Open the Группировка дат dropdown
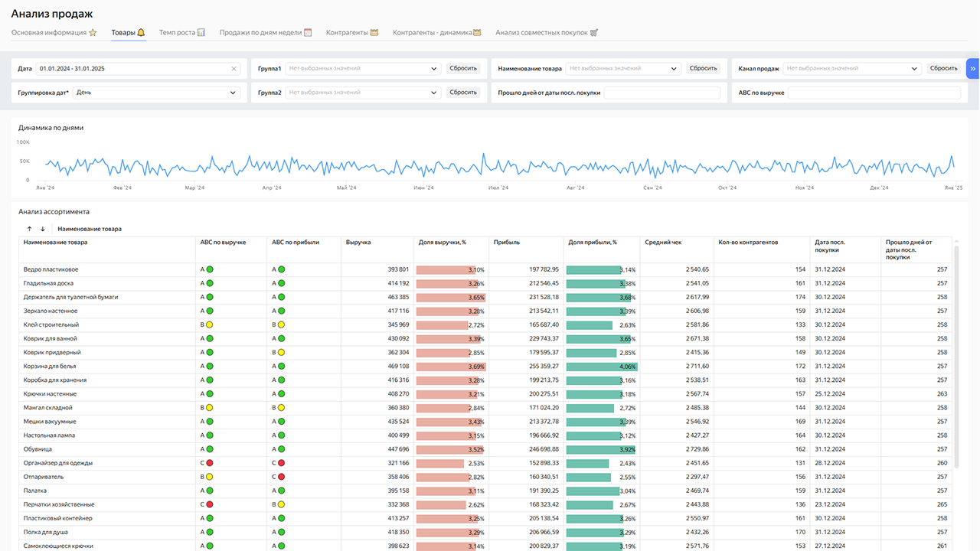Screen dimensions: 980x551 [x=158, y=93]
